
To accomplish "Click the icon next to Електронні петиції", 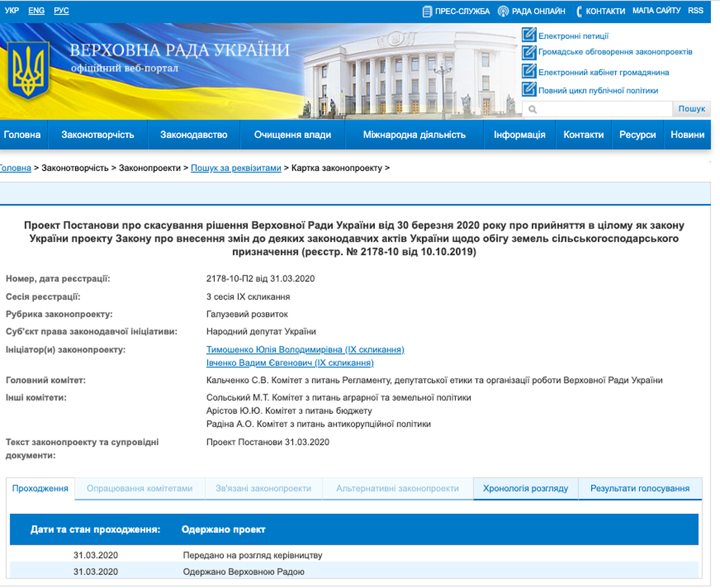I will (x=529, y=35).
